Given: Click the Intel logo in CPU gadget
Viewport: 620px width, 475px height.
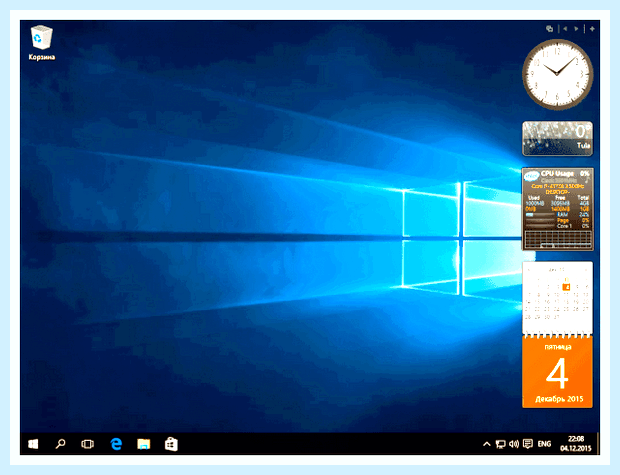Looking at the screenshot, I should click(532, 175).
